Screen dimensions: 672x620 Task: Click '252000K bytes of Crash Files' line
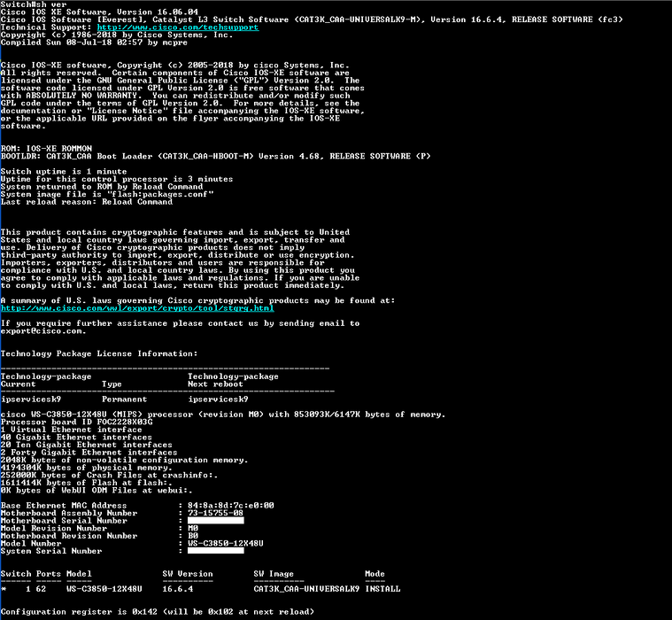coord(109,475)
